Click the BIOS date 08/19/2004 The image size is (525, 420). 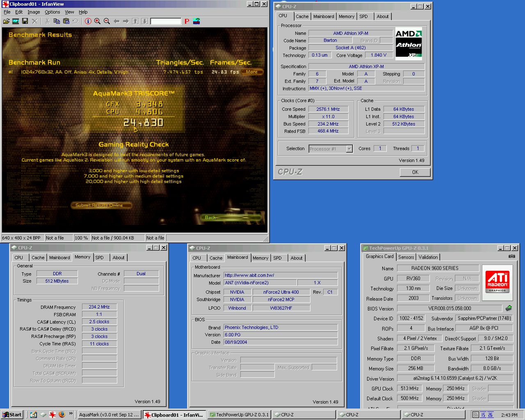pos(281,342)
